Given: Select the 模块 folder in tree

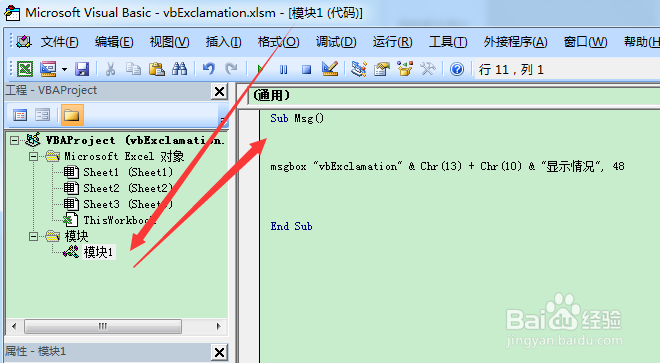Looking at the screenshot, I should pyautogui.click(x=76, y=236).
